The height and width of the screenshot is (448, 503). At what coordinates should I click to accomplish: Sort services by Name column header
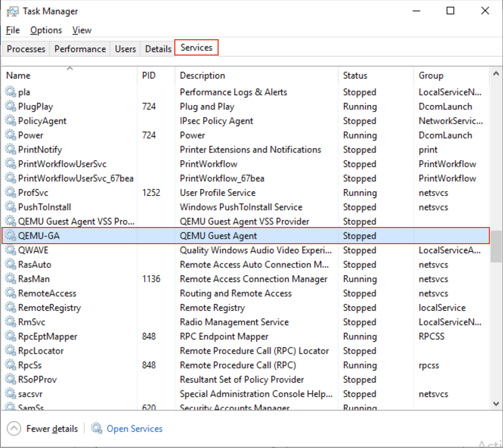pos(70,75)
